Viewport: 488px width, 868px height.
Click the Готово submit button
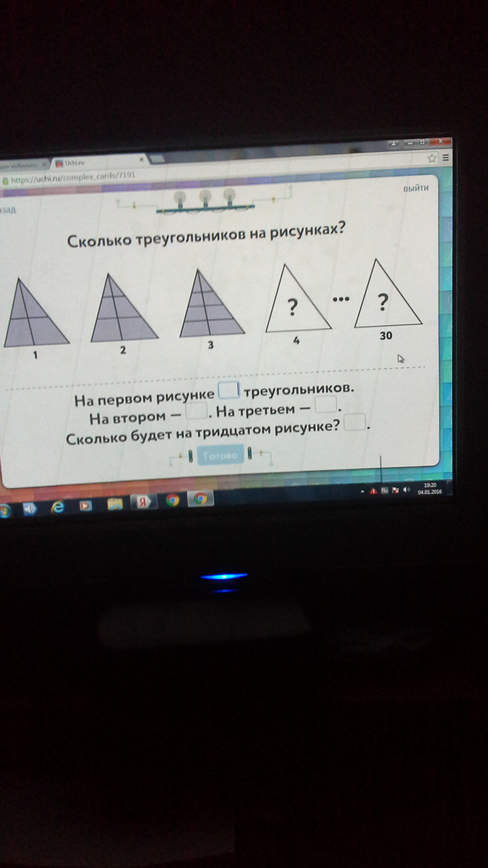tap(220, 456)
